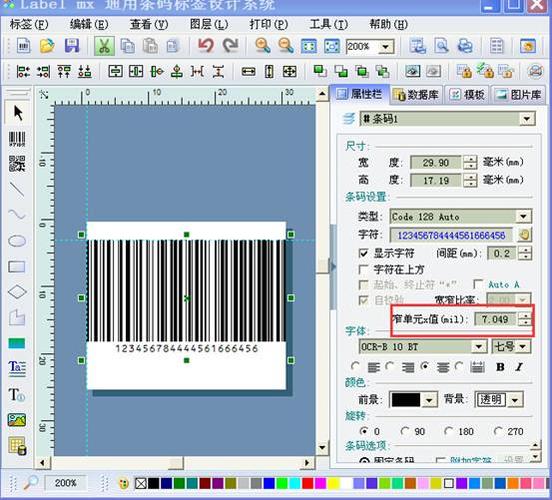Screen dimensions: 552x500
Task: Toggle italic I font style
Action: pyautogui.click(x=519, y=367)
